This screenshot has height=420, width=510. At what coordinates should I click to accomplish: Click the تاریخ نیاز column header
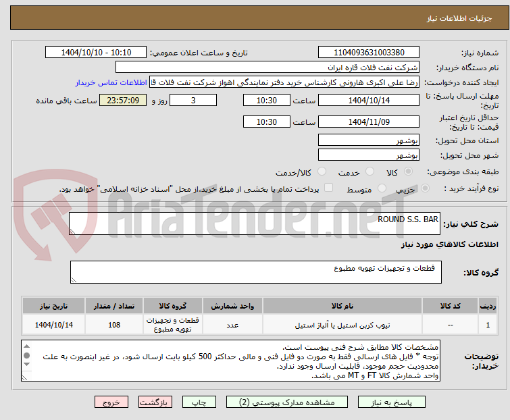[53, 306]
